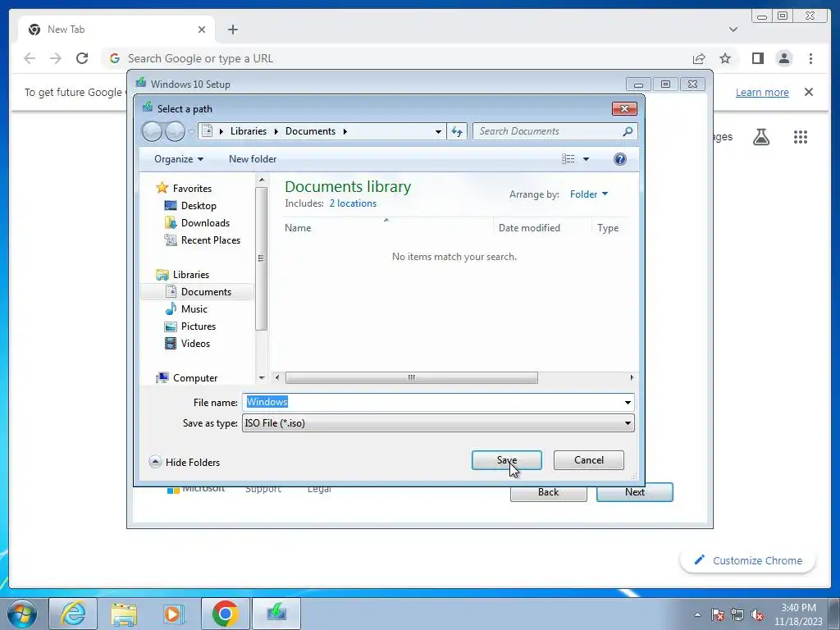Select Libraries in the address breadcrumb
Screen dimensions: 840x630
coord(248,131)
